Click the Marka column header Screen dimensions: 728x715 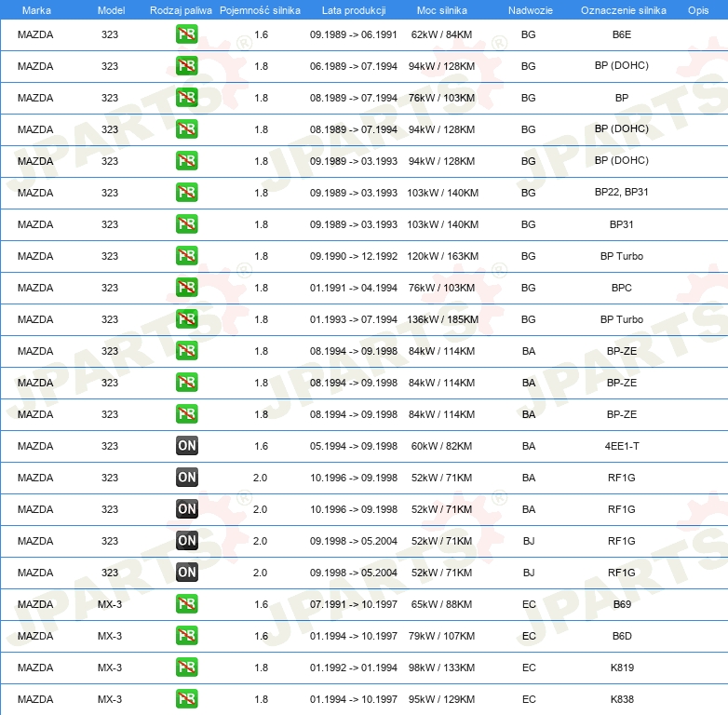point(36,10)
